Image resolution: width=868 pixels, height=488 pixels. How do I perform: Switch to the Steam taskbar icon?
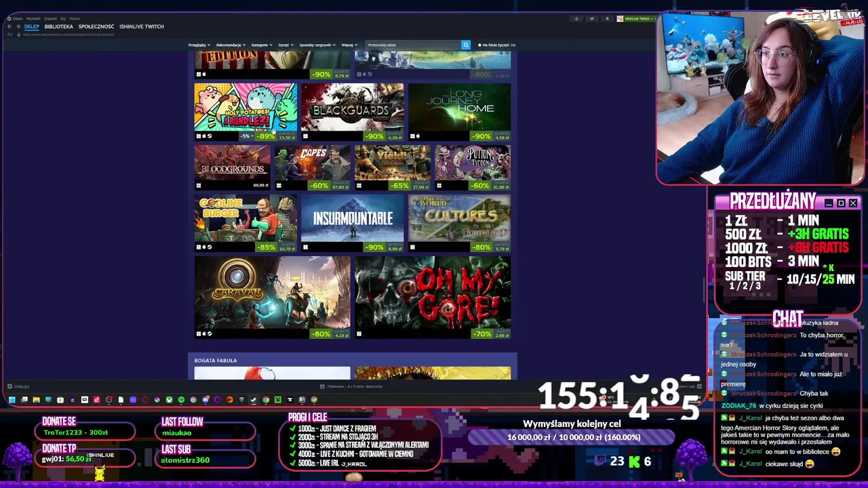point(253,400)
